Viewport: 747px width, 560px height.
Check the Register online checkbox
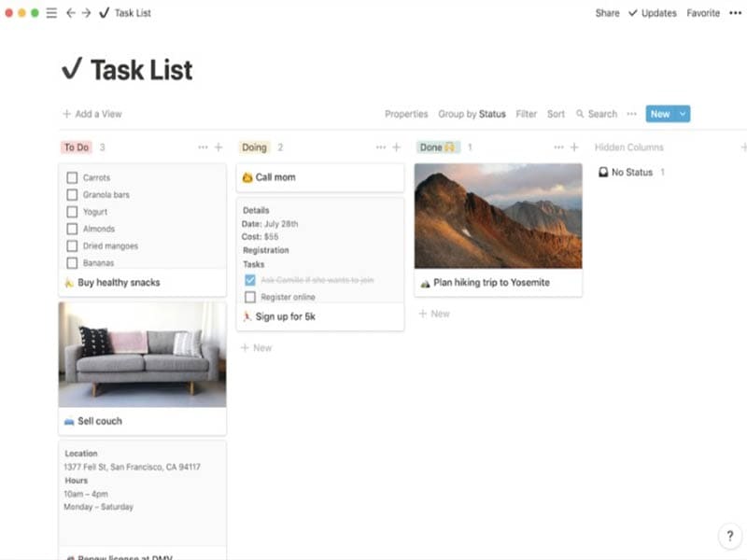click(x=249, y=297)
